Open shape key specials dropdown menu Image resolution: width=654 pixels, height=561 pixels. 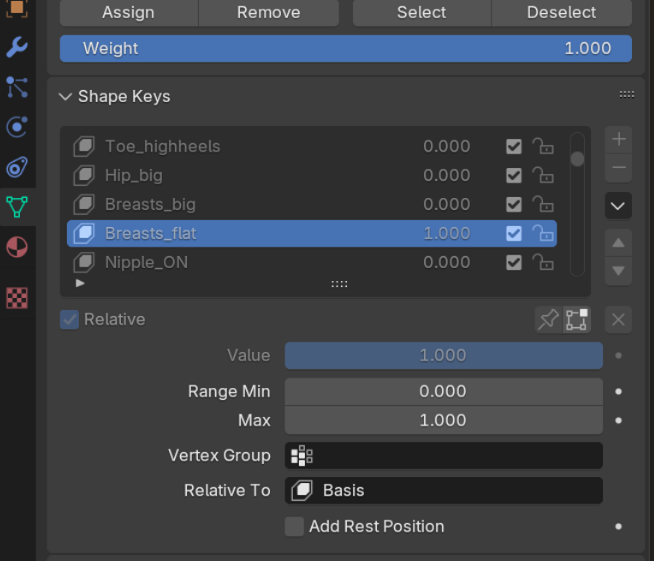pos(619,206)
